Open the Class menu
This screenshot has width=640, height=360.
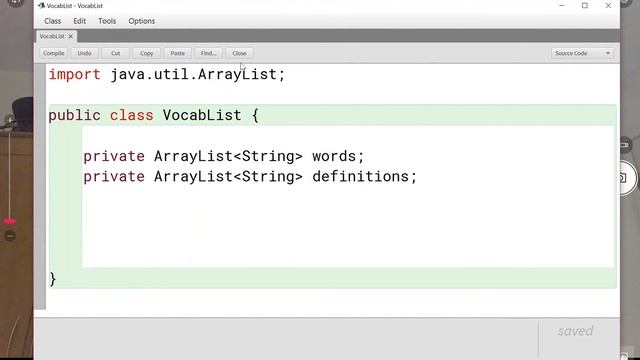point(53,21)
